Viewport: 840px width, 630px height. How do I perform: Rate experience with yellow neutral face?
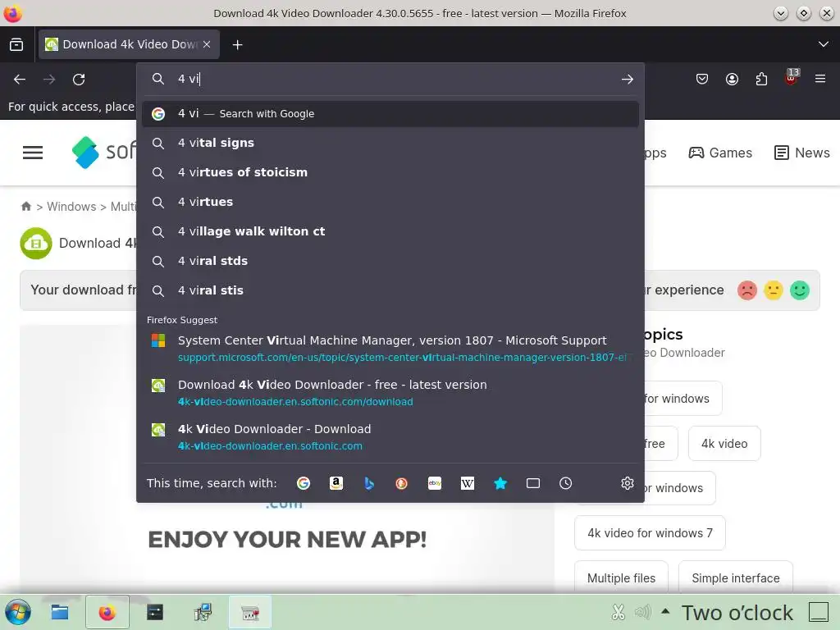tap(773, 290)
